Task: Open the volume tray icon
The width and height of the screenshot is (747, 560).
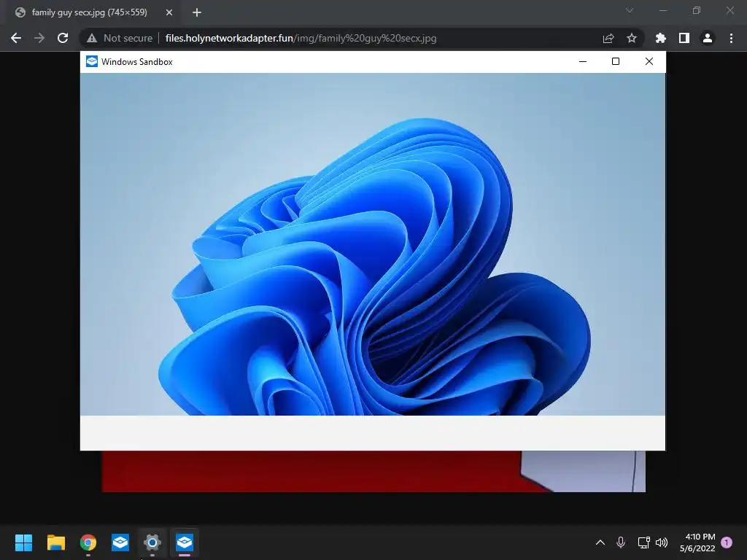Action: [x=661, y=542]
